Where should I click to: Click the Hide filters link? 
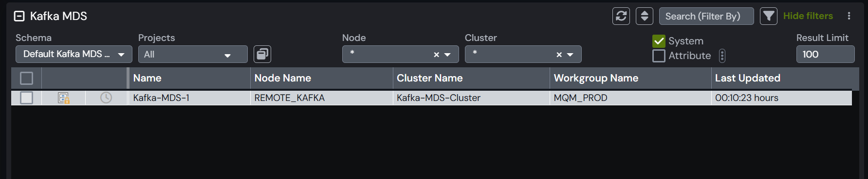coord(808,16)
